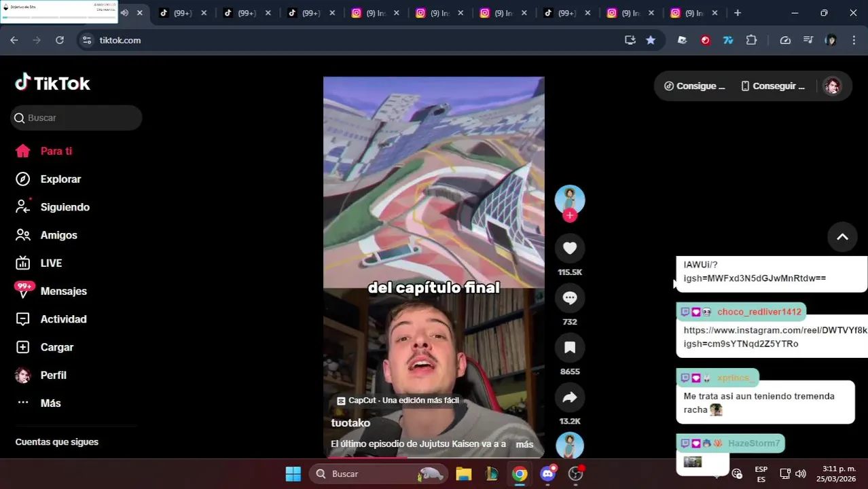This screenshot has height=489, width=868.
Task: Open OBS Studio from the taskbar
Action: 576,474
